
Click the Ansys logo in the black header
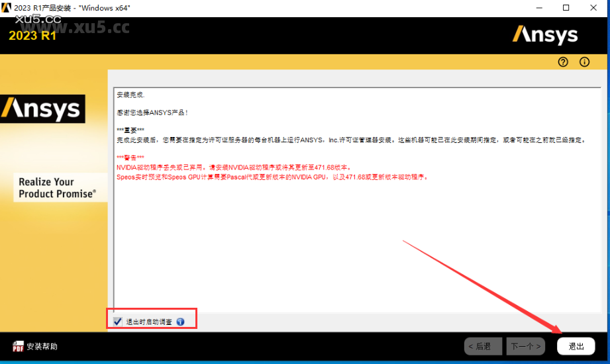pyautogui.click(x=544, y=34)
